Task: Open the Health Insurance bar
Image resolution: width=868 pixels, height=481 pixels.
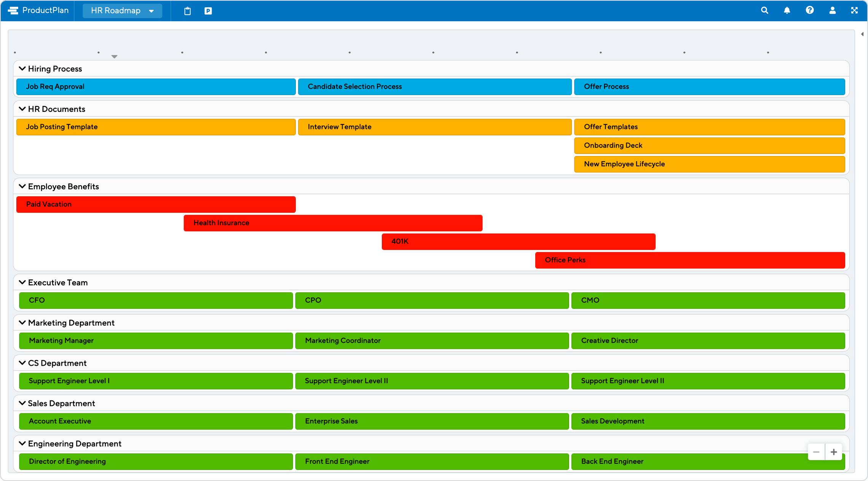Action: pyautogui.click(x=333, y=223)
